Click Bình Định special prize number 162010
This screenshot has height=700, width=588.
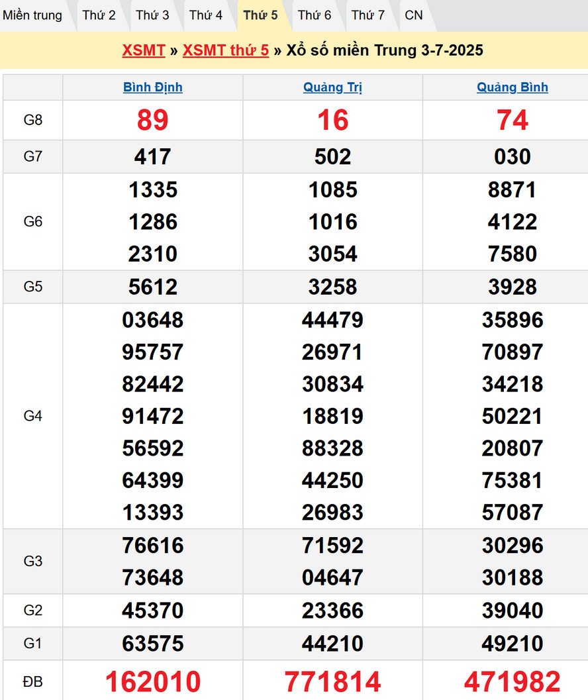[153, 681]
